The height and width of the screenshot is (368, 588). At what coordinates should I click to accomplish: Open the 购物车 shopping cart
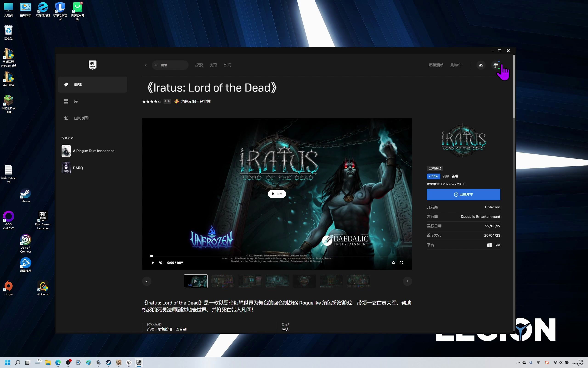pyautogui.click(x=455, y=65)
